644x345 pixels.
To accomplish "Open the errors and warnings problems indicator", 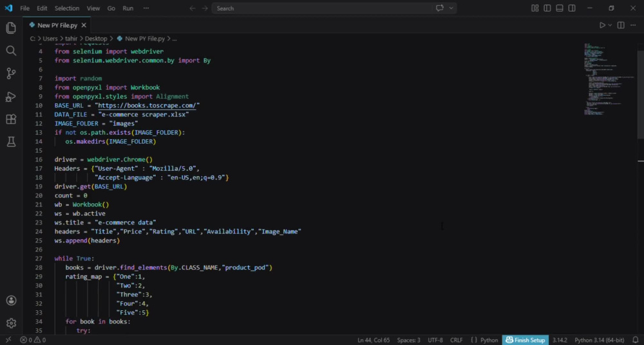I will [x=33, y=340].
